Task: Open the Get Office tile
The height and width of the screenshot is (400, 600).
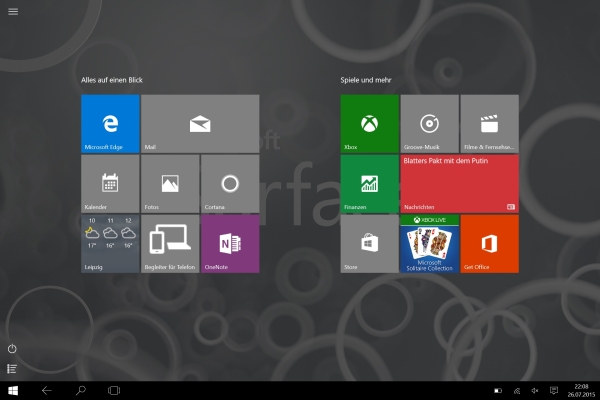Action: pos(490,244)
